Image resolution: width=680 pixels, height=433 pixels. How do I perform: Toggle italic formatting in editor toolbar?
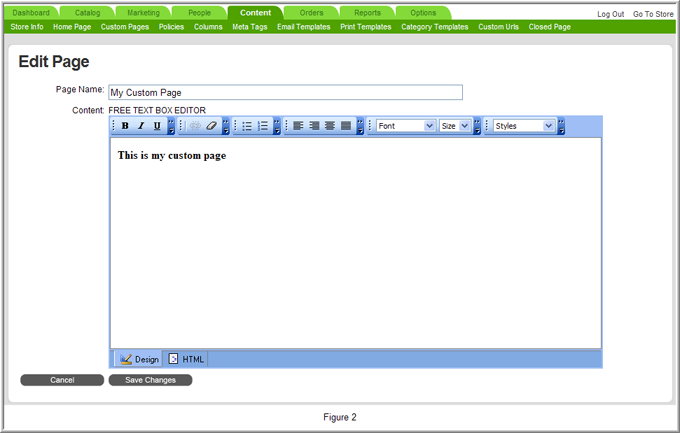click(x=141, y=126)
